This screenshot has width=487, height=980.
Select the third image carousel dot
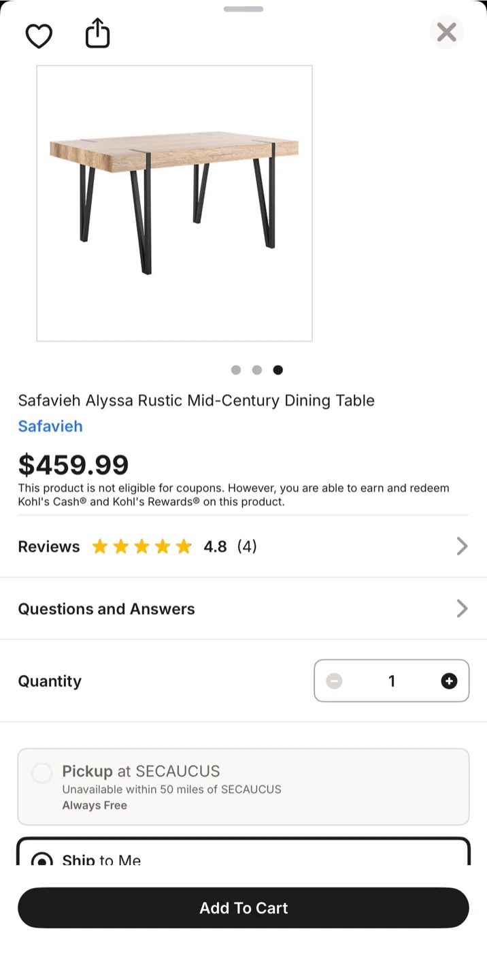pos(278,370)
